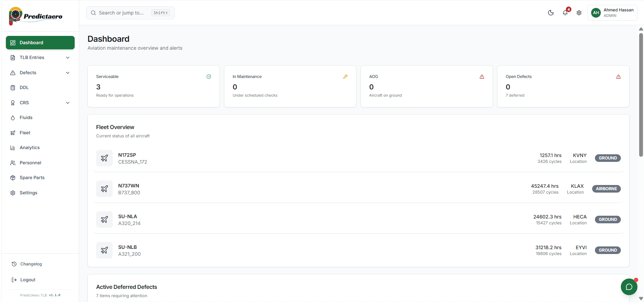
Task: Click the Defects warning triangle icon
Action: (13, 72)
